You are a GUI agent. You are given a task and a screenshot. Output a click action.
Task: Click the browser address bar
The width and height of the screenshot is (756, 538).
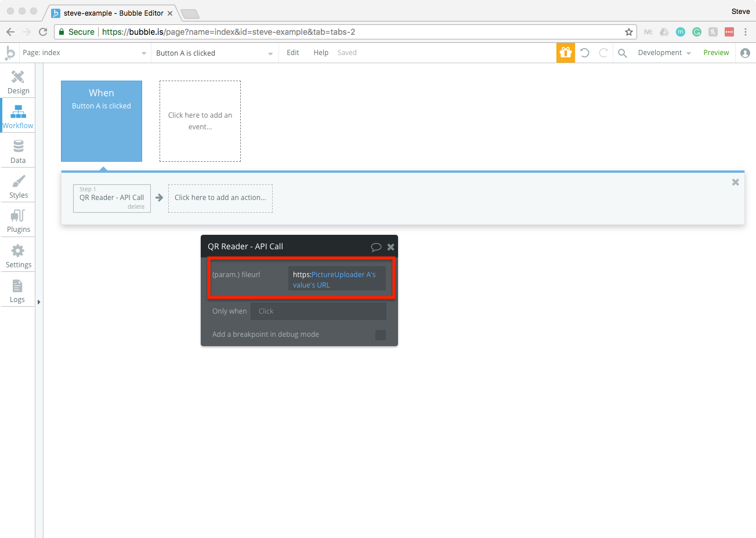click(345, 32)
